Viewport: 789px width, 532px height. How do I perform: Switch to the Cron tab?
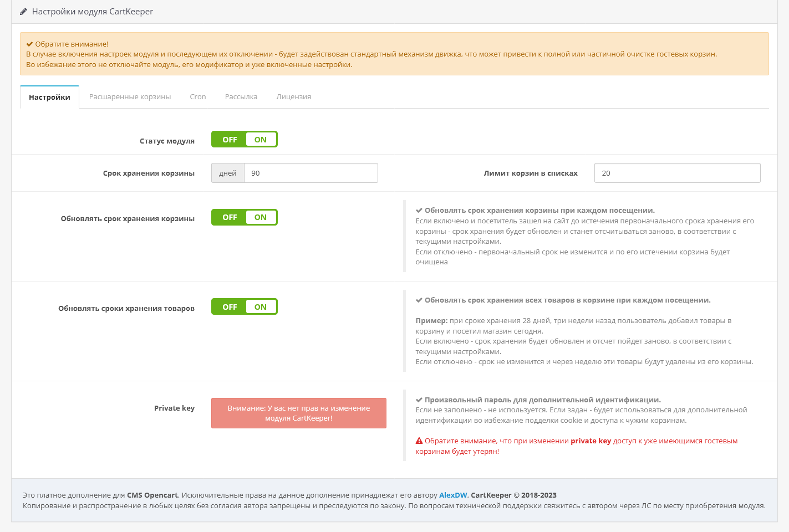click(198, 97)
